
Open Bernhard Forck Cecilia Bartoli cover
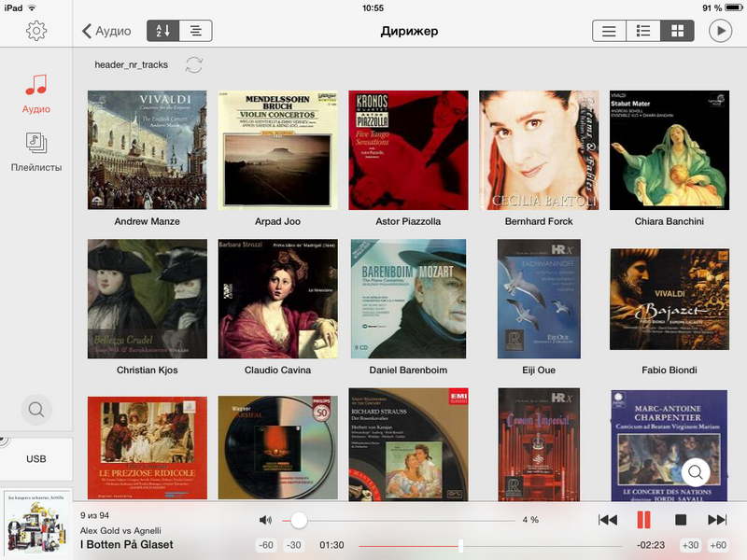(539, 150)
